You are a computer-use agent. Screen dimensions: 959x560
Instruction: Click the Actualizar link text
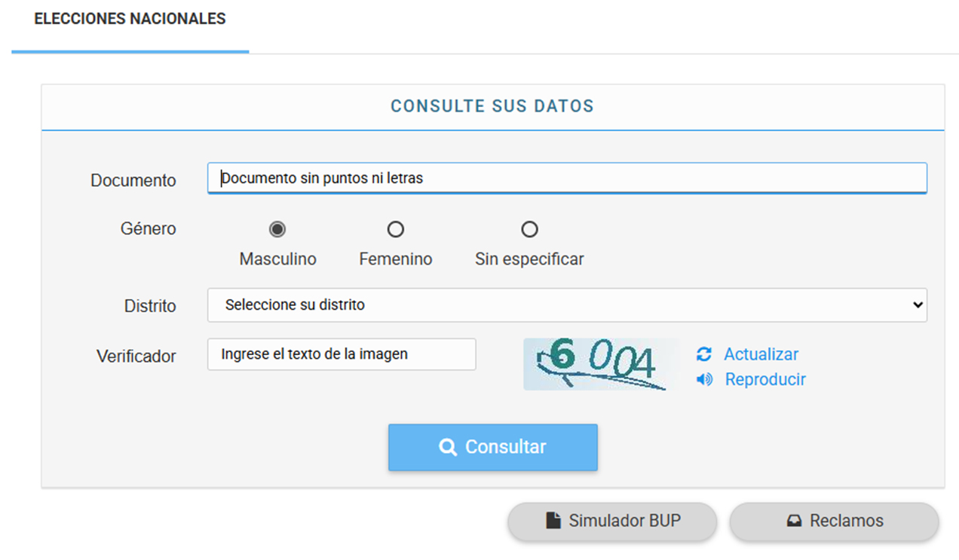pos(761,354)
